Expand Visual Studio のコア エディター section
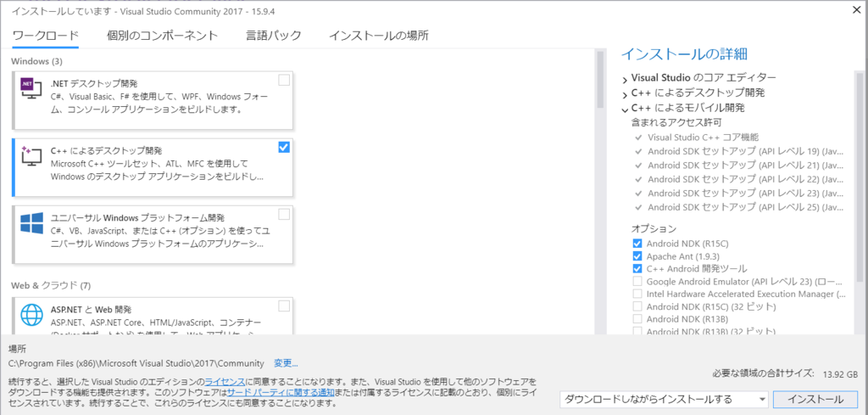 pos(625,79)
